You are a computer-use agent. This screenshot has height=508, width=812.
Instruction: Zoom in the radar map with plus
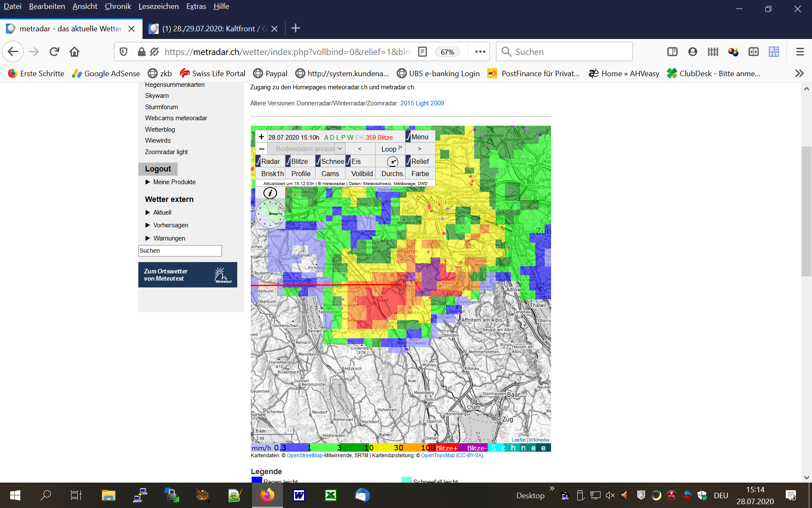261,137
